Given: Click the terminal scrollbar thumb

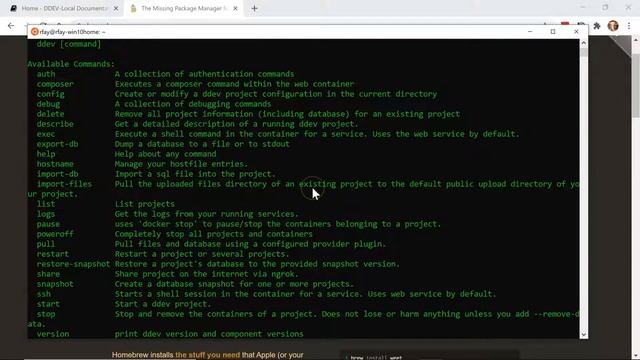Looking at the screenshot, I should coord(584,51).
